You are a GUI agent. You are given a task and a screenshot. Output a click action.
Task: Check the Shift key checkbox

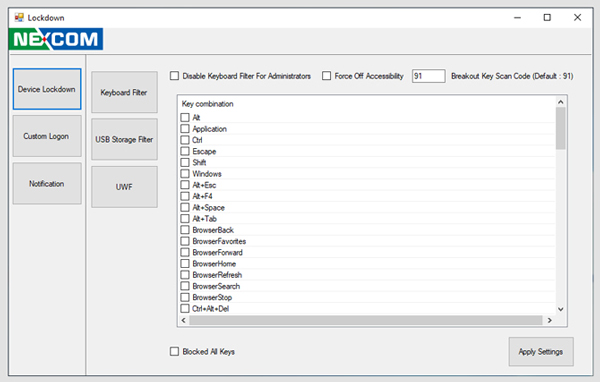pos(185,162)
